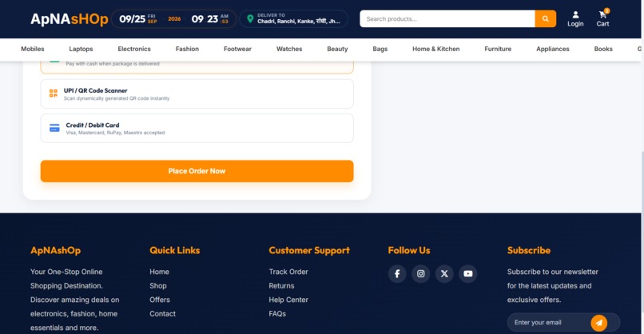Viewport: 644px width, 334px height.
Task: Open the Login user icon
Action: click(575, 19)
